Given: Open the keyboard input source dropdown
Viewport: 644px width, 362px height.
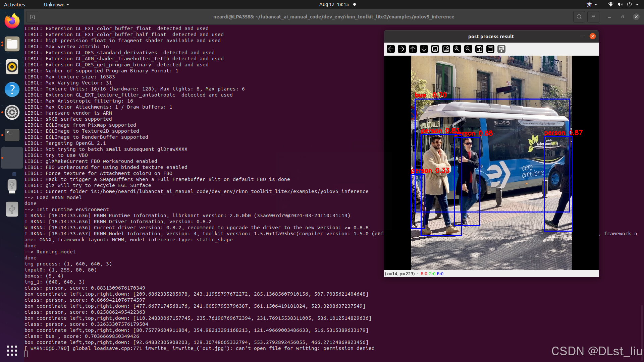Looking at the screenshot, I should [x=592, y=5].
